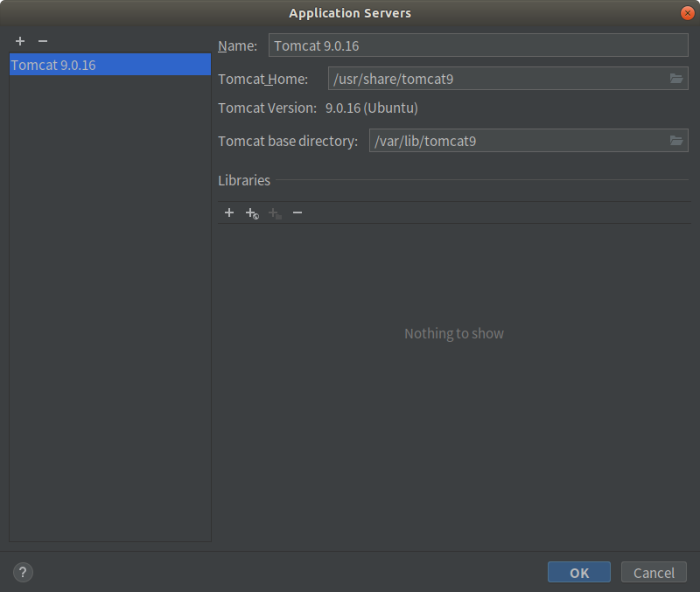The width and height of the screenshot is (700, 592).
Task: Edit the server Name field
Action: (478, 45)
